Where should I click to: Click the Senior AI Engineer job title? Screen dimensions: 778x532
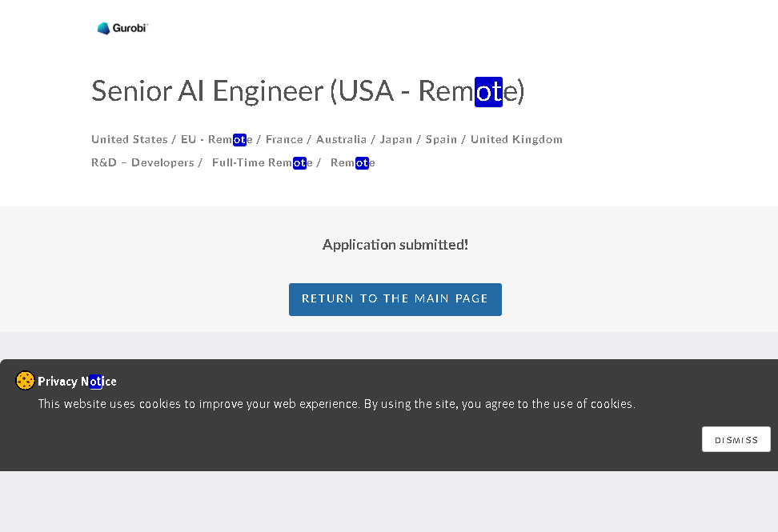click(307, 91)
